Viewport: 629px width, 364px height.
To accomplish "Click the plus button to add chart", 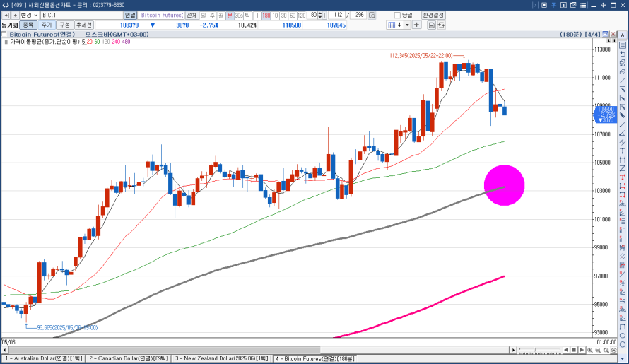I will (x=417, y=25).
